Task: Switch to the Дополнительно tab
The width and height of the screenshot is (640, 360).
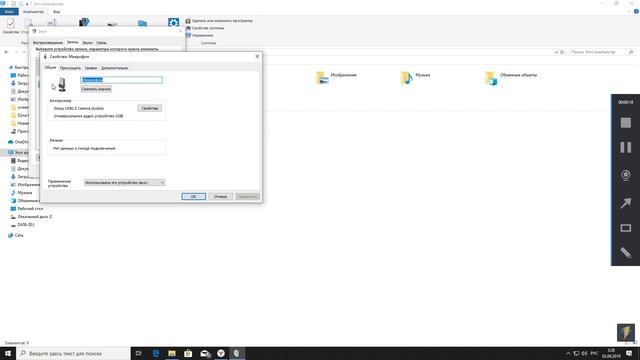Action: point(114,68)
